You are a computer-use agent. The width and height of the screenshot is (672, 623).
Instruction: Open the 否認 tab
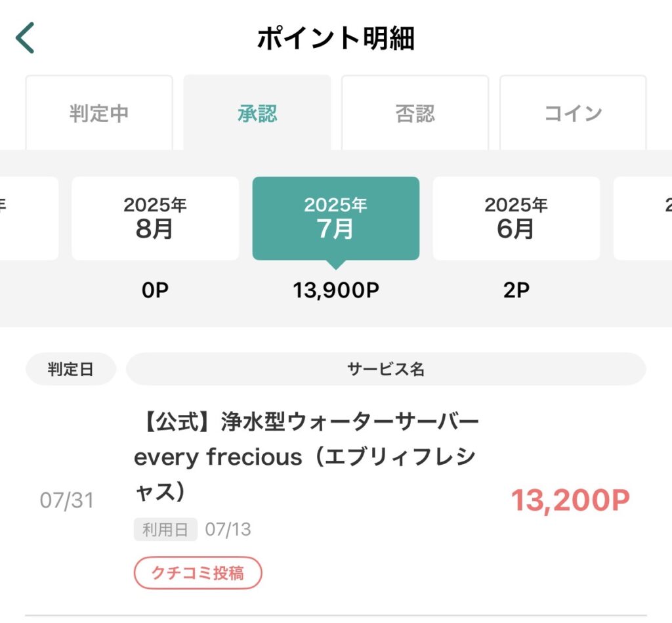pos(415,114)
